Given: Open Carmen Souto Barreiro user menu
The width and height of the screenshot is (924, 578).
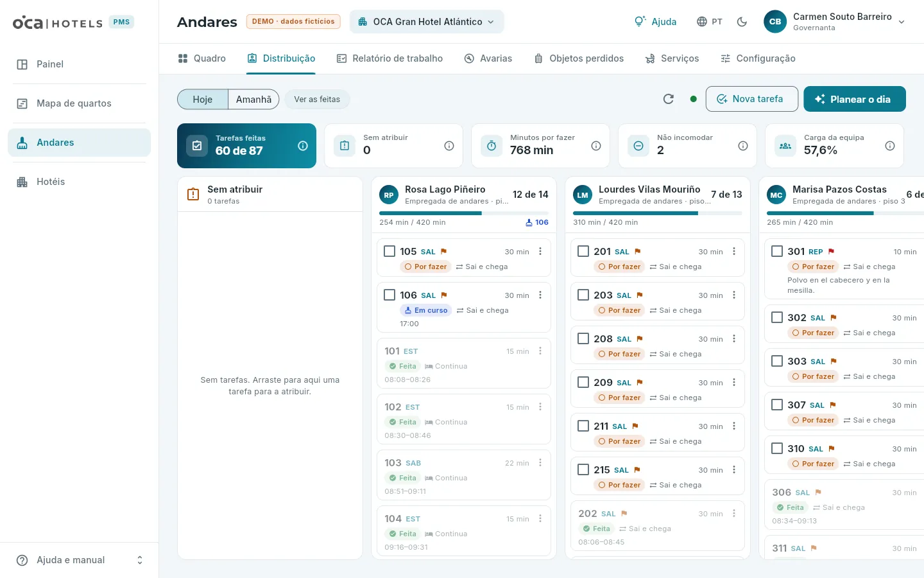Looking at the screenshot, I should pyautogui.click(x=834, y=22).
